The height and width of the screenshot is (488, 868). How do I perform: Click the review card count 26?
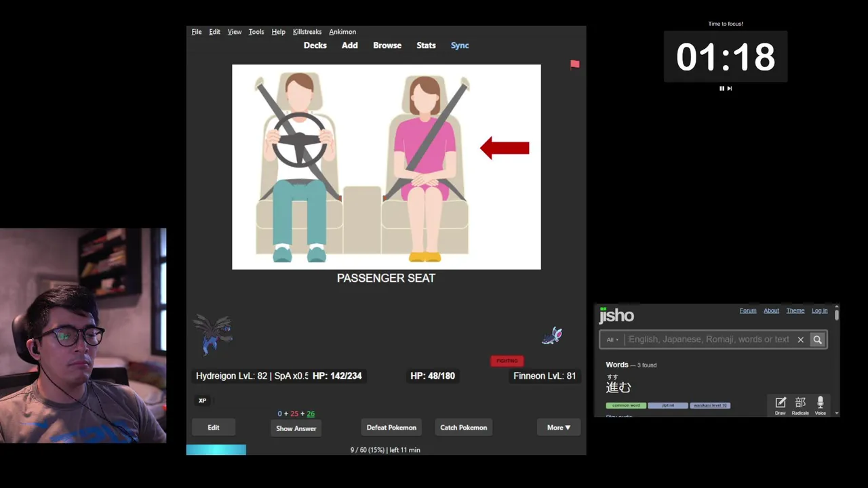coord(311,413)
